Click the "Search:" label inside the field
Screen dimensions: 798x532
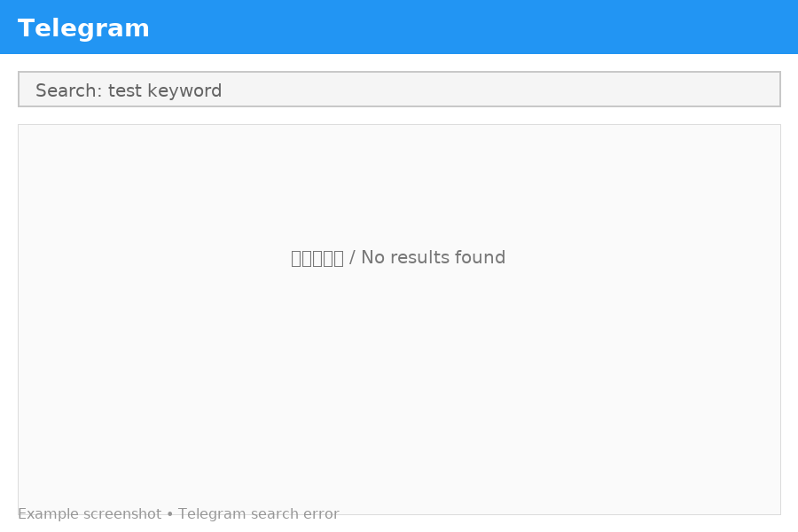pyautogui.click(x=69, y=90)
